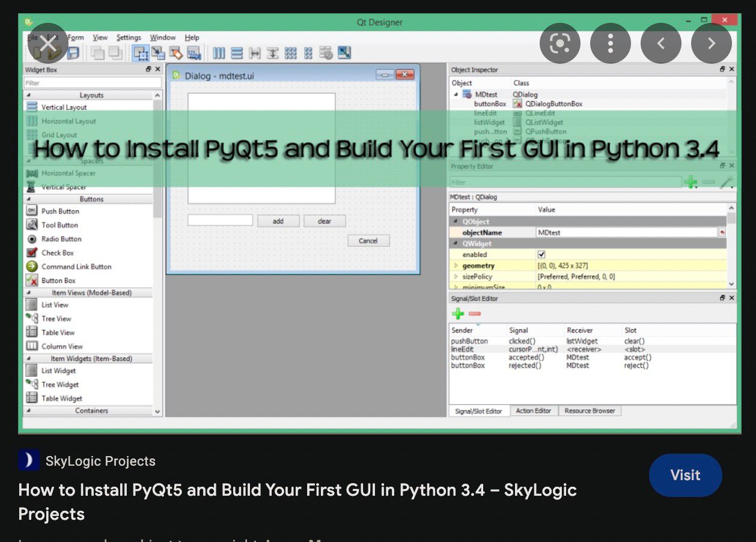756x542 pixels.
Task: Go to the previous image
Action: point(660,43)
